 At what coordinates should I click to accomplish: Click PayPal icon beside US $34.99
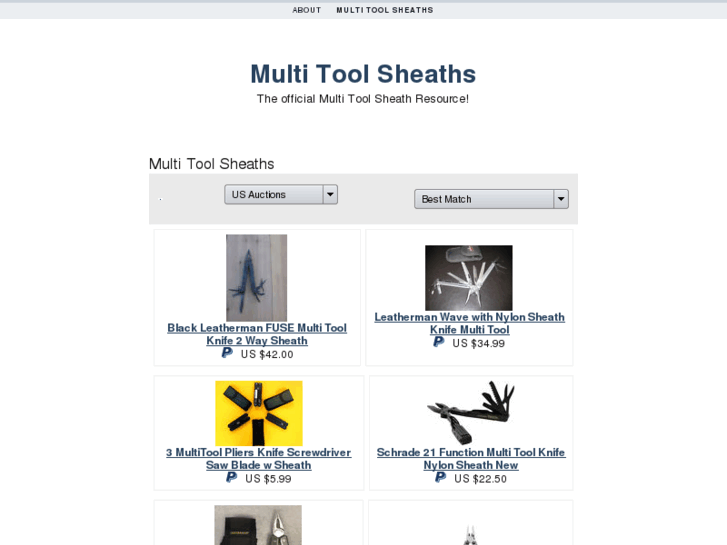pyautogui.click(x=439, y=342)
